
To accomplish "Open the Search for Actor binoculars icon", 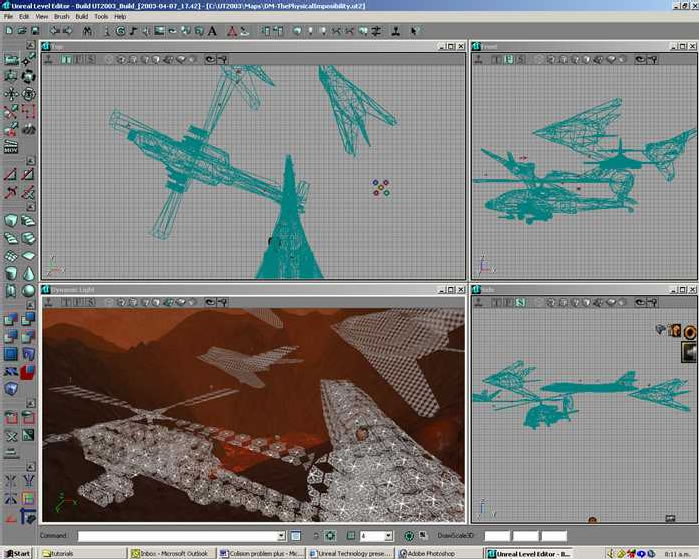I will click(88, 31).
